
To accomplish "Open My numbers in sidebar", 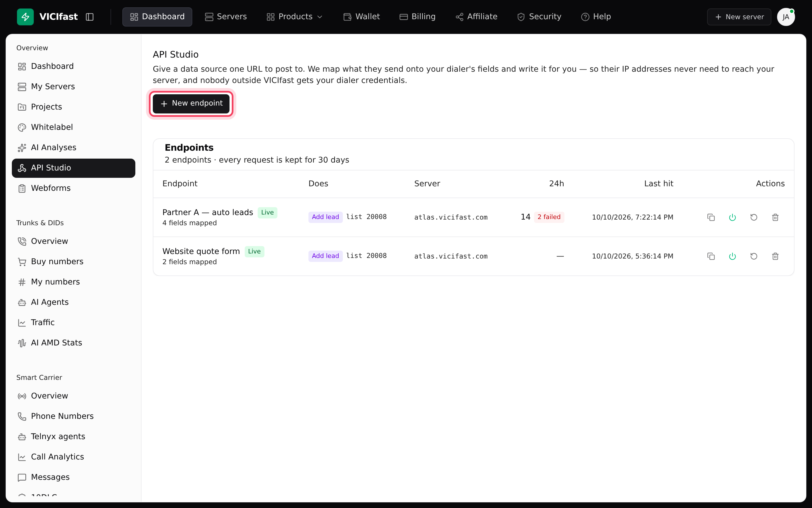I will click(x=74, y=282).
